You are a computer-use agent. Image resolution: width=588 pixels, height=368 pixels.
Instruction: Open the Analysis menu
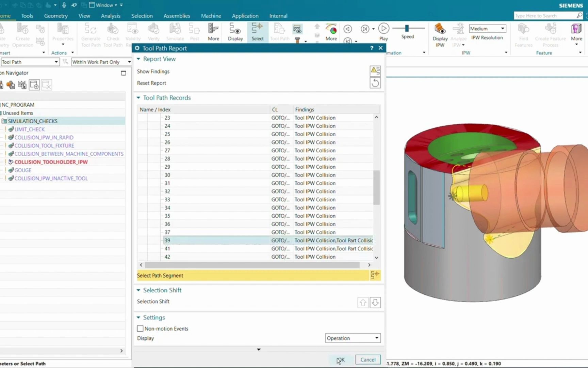pyautogui.click(x=110, y=16)
